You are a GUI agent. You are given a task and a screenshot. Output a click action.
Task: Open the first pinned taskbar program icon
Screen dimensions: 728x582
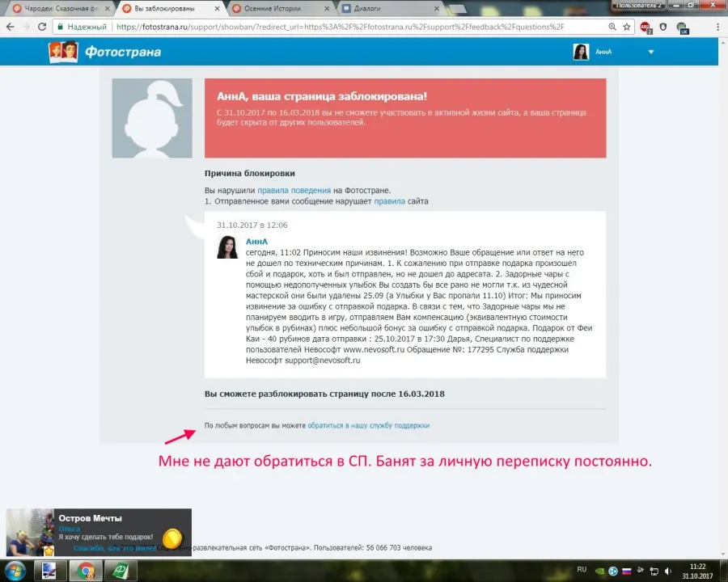[x=49, y=571]
